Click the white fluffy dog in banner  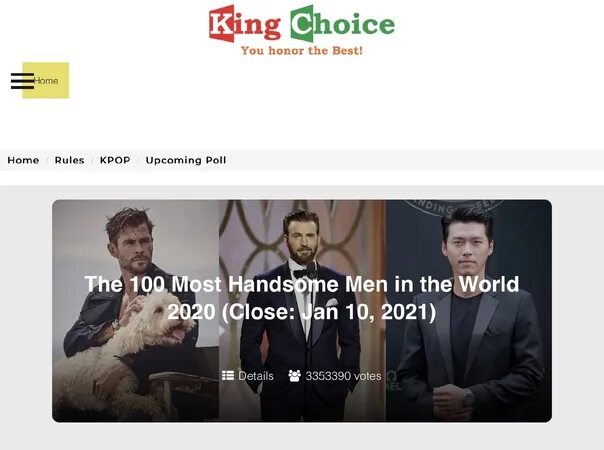pyautogui.click(x=127, y=347)
